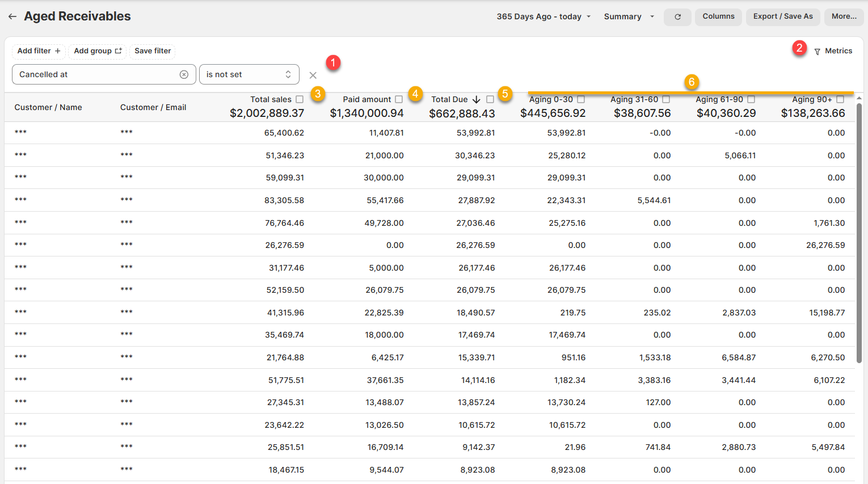Click the Aging 61-90 column header
Viewport: 868px width, 484px height.
pos(719,99)
